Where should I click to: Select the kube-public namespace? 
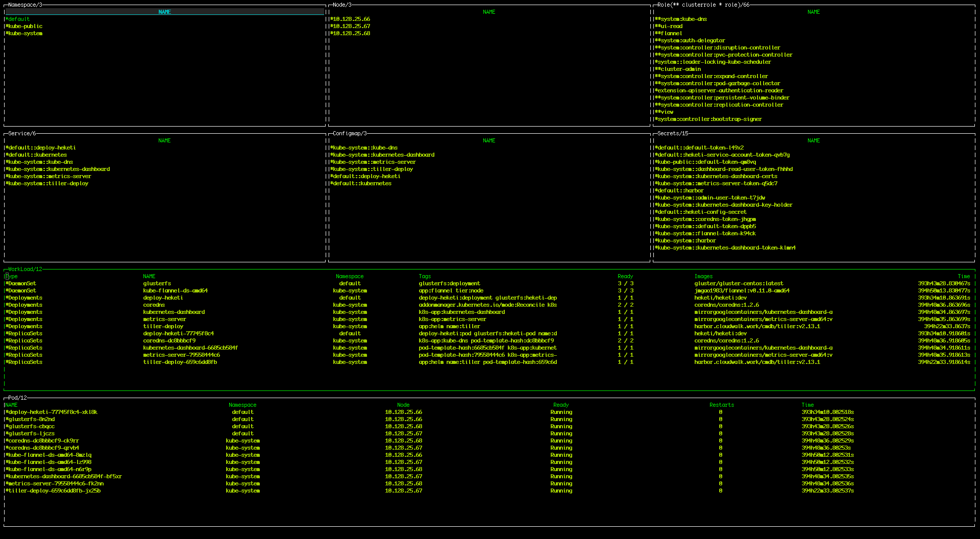coord(25,27)
